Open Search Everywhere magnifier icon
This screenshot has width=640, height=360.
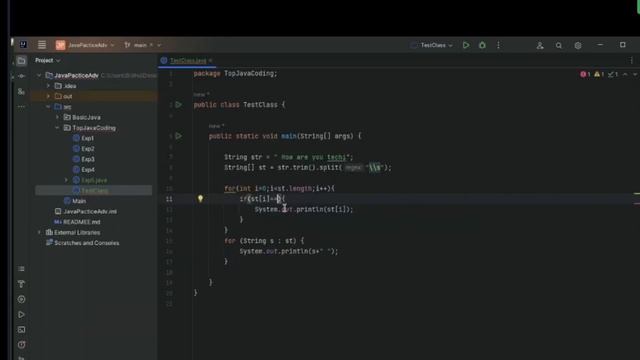559,46
